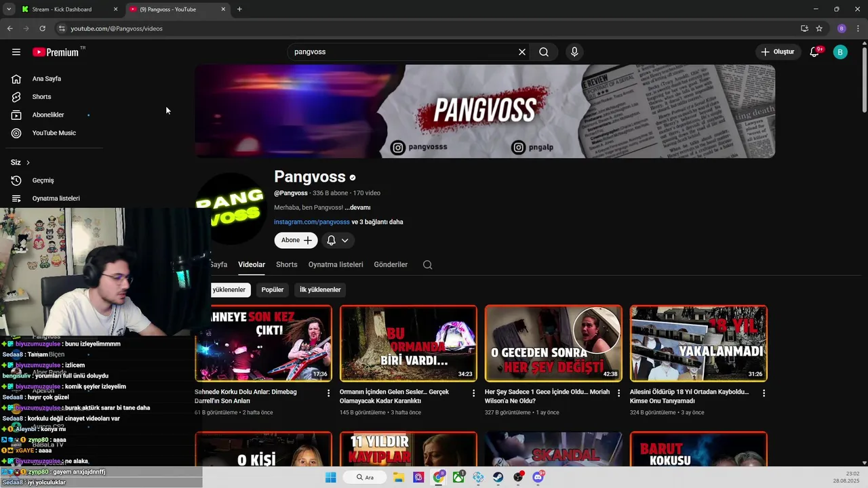
Task: Click the Oluştur create button
Action: [777, 52]
